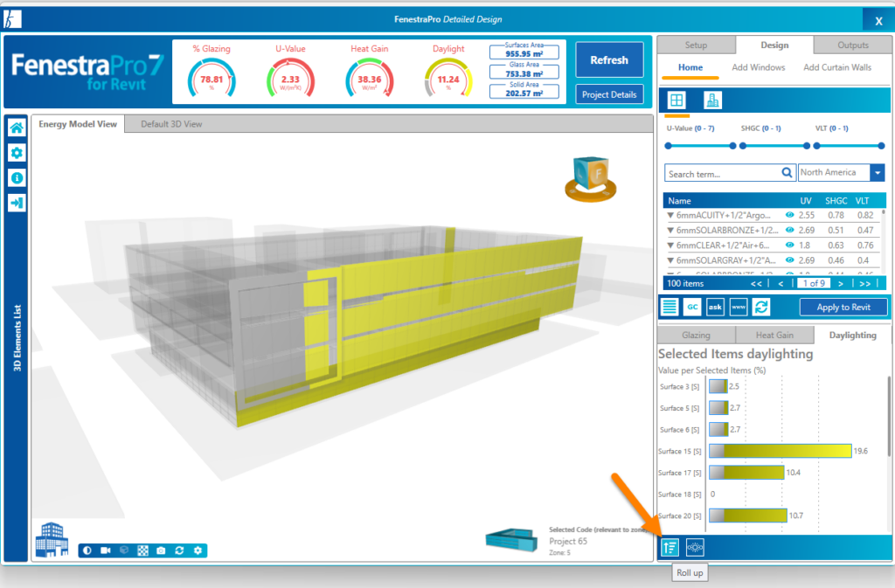The image size is (895, 588).
Task: Open the Home icon in left sidebar
Action: 17,128
